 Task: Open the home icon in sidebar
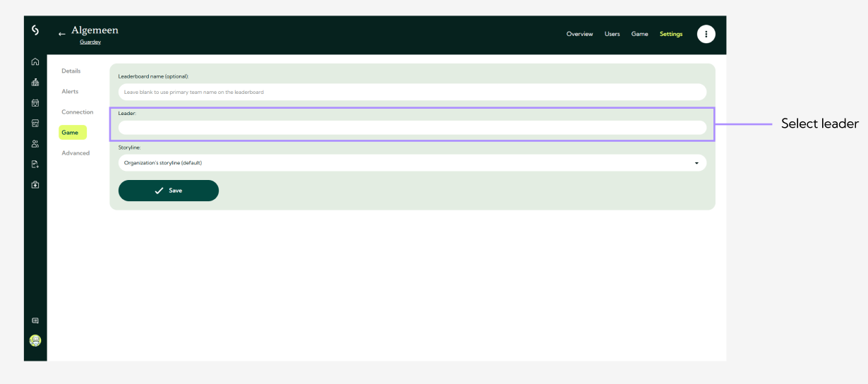pos(35,62)
